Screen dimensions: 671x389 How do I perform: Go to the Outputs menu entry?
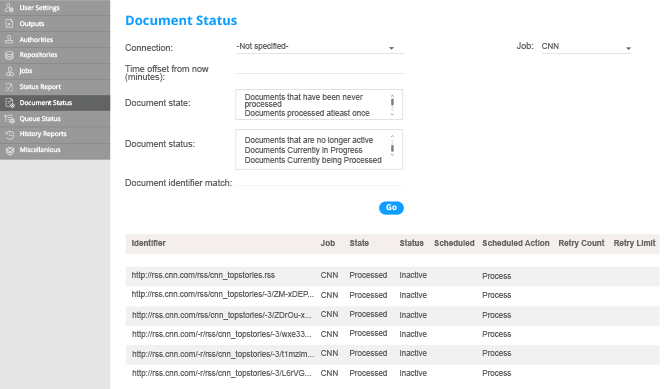(32, 24)
